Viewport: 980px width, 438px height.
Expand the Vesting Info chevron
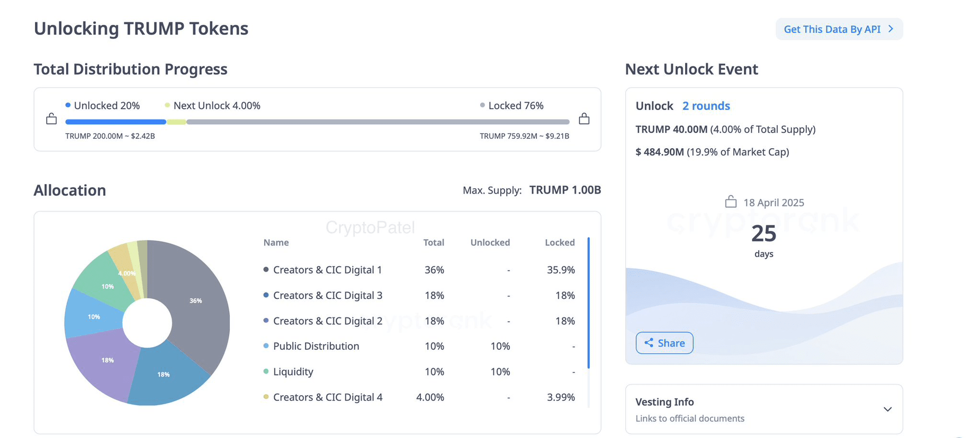[888, 409]
